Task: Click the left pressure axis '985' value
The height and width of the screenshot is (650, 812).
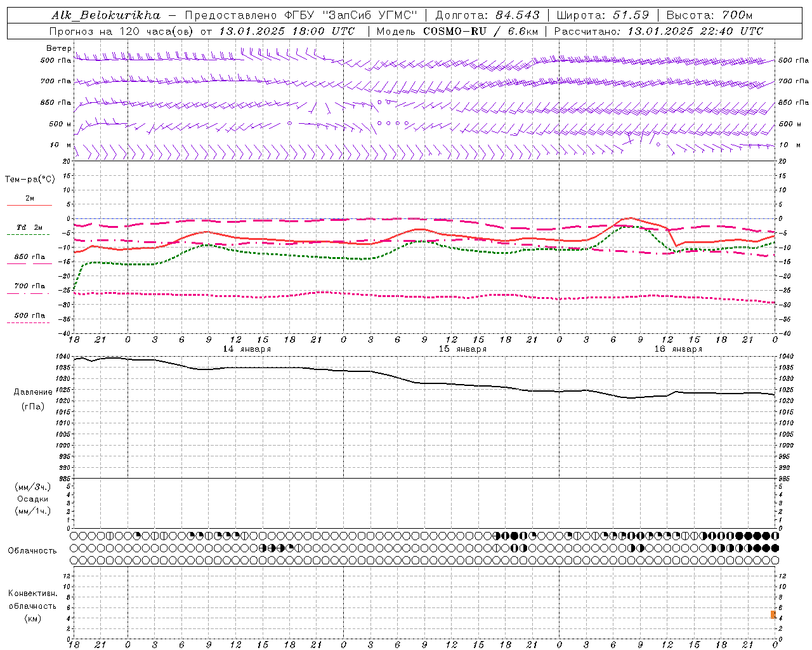Action: tap(65, 479)
